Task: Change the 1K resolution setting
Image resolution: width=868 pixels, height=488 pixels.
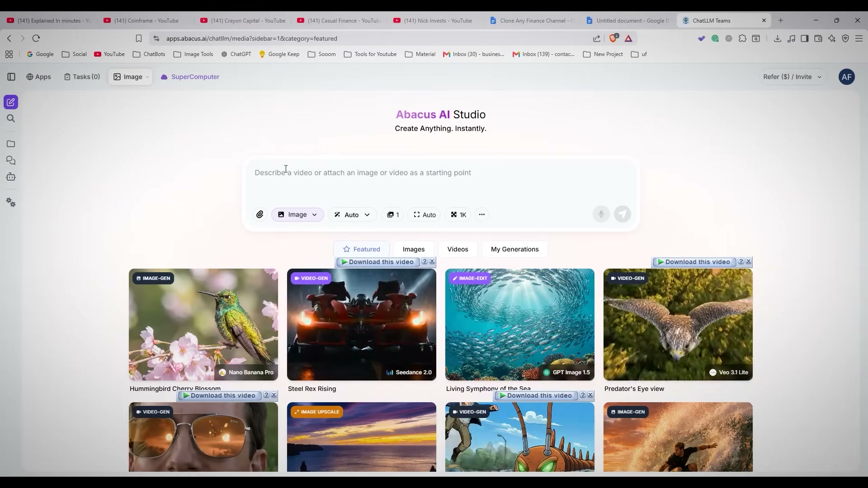Action: 458,215
